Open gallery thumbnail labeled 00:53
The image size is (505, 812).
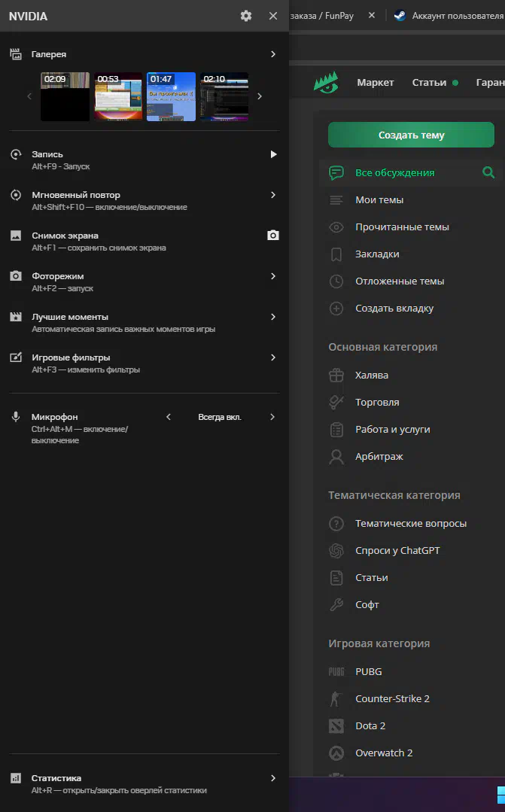pos(118,96)
